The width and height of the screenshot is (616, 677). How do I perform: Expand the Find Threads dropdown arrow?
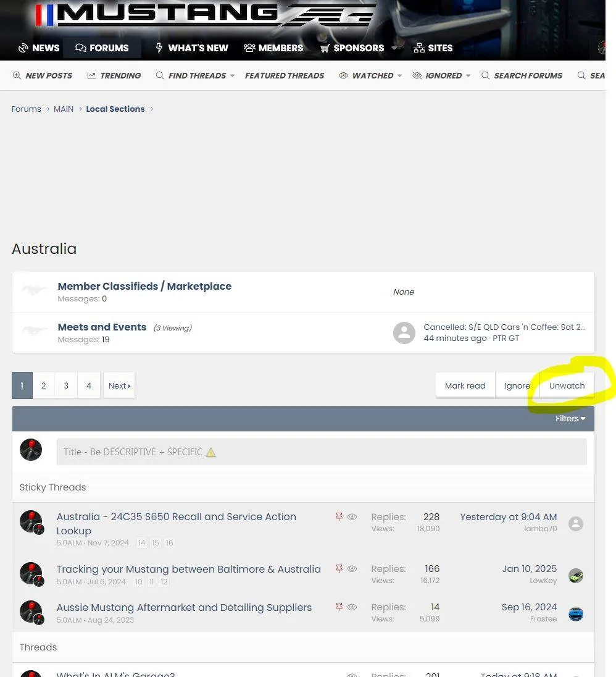233,75
